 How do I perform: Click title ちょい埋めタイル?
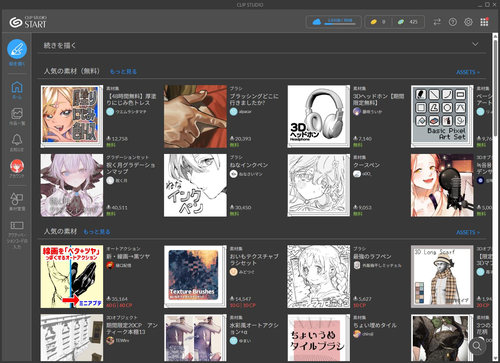[x=375, y=325]
